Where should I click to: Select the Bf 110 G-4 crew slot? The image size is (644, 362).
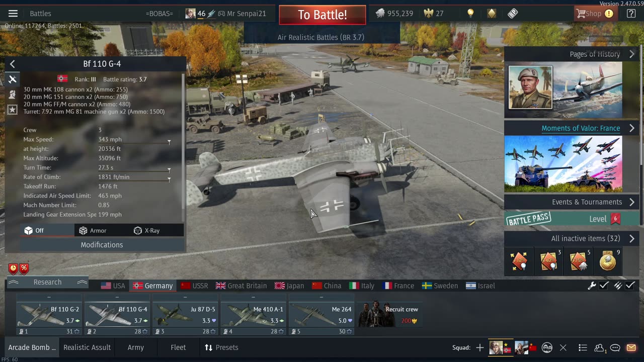point(117,315)
